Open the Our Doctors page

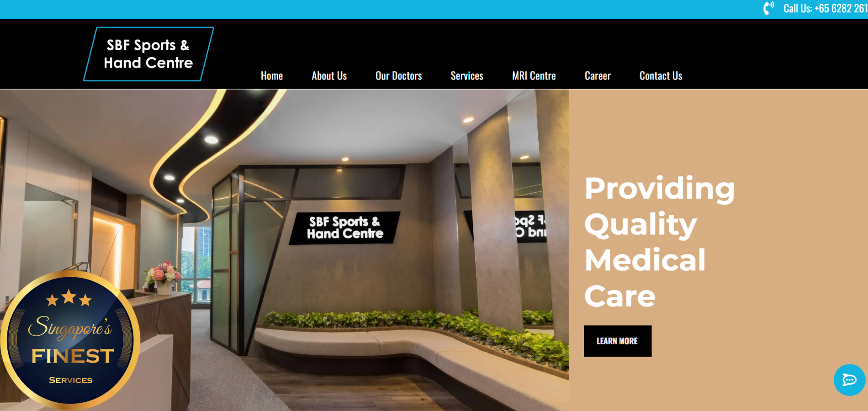(x=398, y=76)
